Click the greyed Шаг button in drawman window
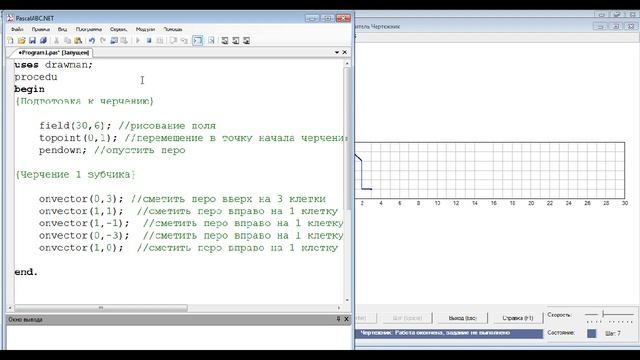640x360 pixels. (407, 318)
